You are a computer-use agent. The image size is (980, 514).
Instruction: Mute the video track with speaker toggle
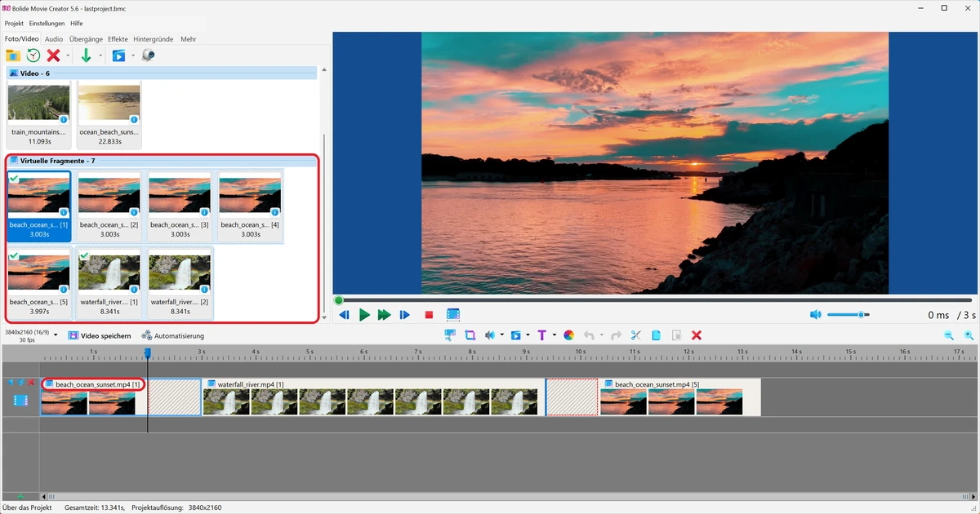(11, 382)
